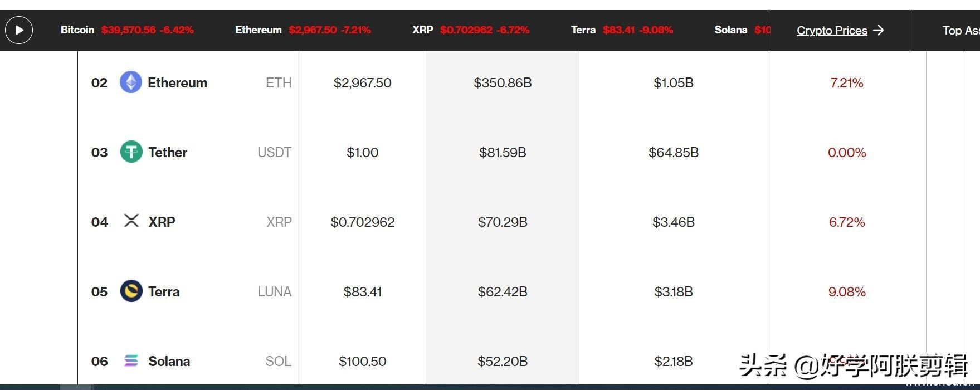Click the Solana coin logo icon
The width and height of the screenshot is (980, 390).
point(131,361)
